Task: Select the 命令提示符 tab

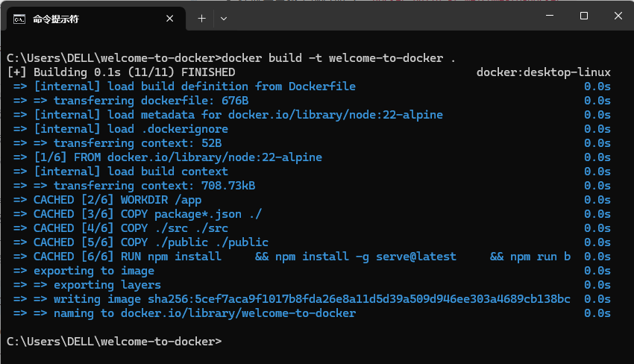Action: (96, 19)
